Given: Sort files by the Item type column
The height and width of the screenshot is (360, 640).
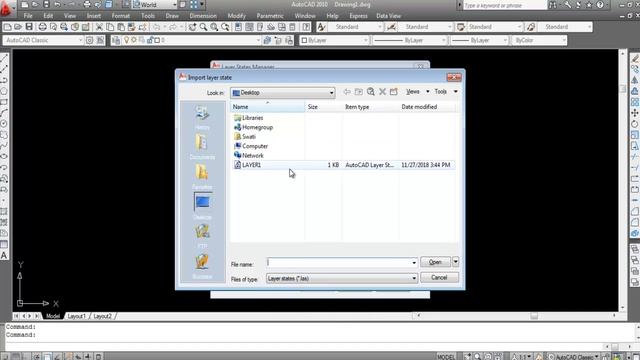Looking at the screenshot, I should (x=371, y=107).
